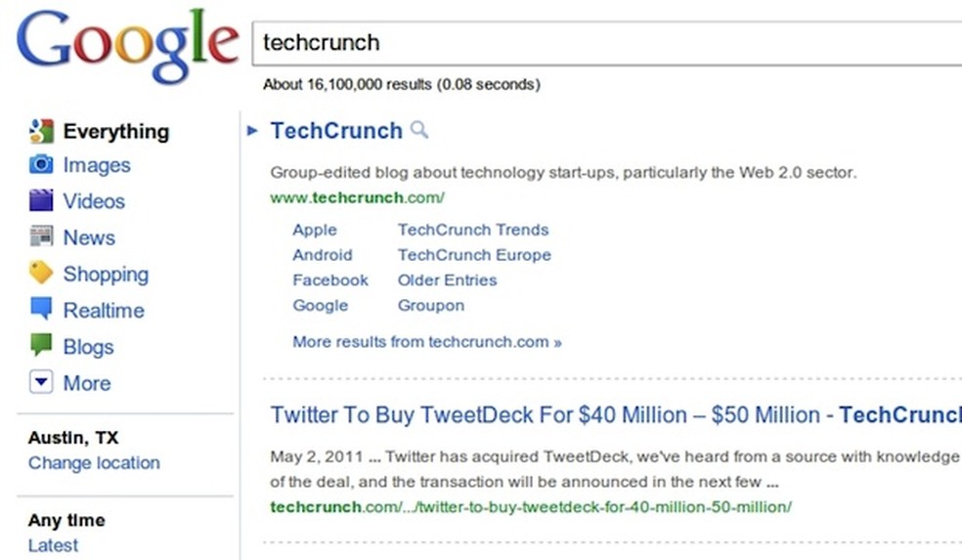Focus the search box containing techcrunch

point(606,44)
